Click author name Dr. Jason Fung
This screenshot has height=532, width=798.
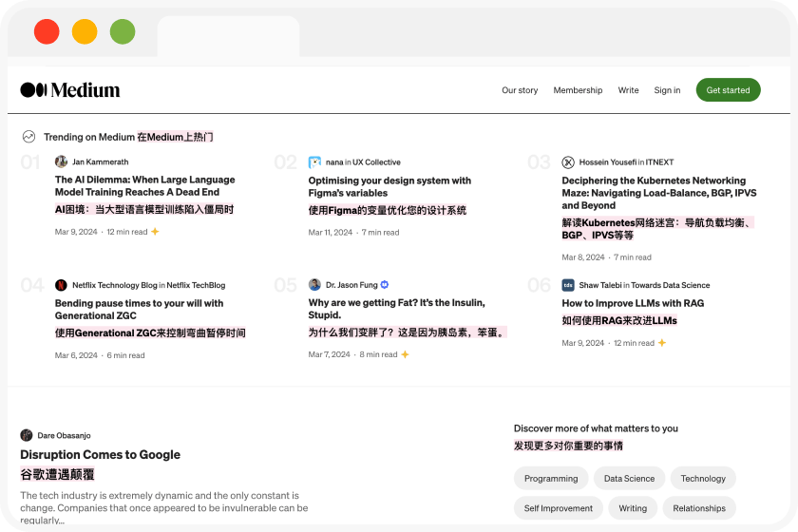click(x=351, y=285)
